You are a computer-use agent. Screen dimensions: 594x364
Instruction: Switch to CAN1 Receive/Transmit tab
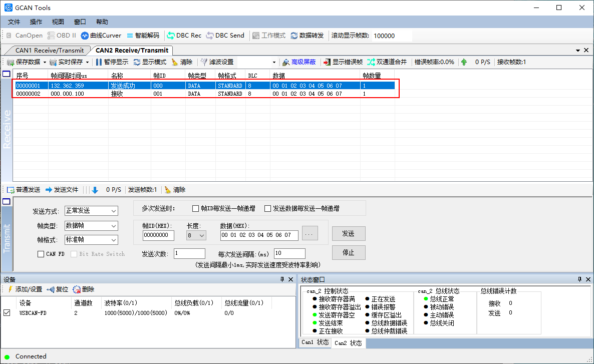(x=49, y=51)
